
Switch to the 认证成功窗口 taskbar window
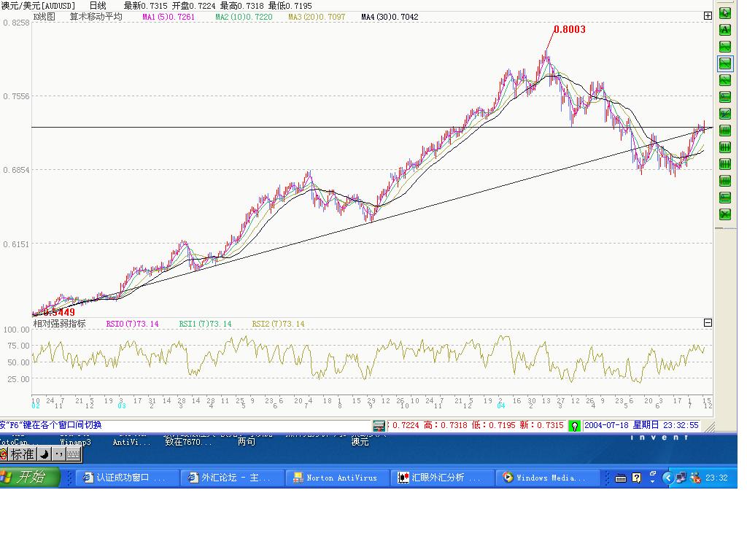(x=127, y=478)
